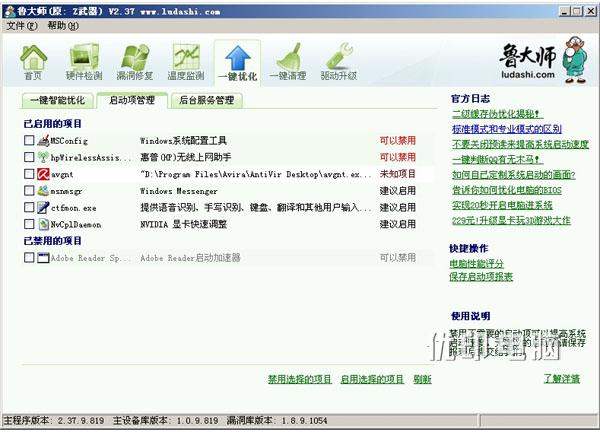Open 电脑性能评分 shortcut link
Image resolution: width=600 pixels, height=432 pixels.
point(476,264)
